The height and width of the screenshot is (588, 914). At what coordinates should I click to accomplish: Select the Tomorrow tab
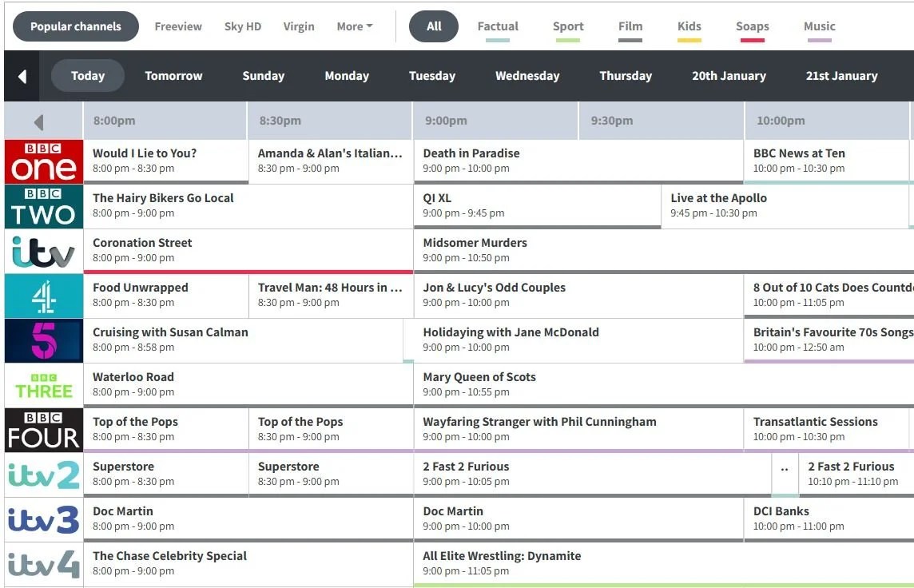[x=173, y=76]
